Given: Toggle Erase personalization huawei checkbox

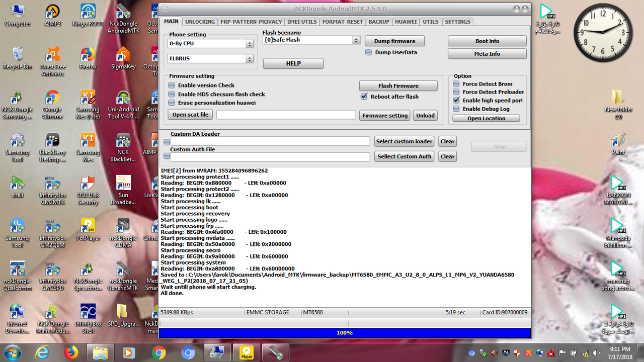Looking at the screenshot, I should (172, 103).
